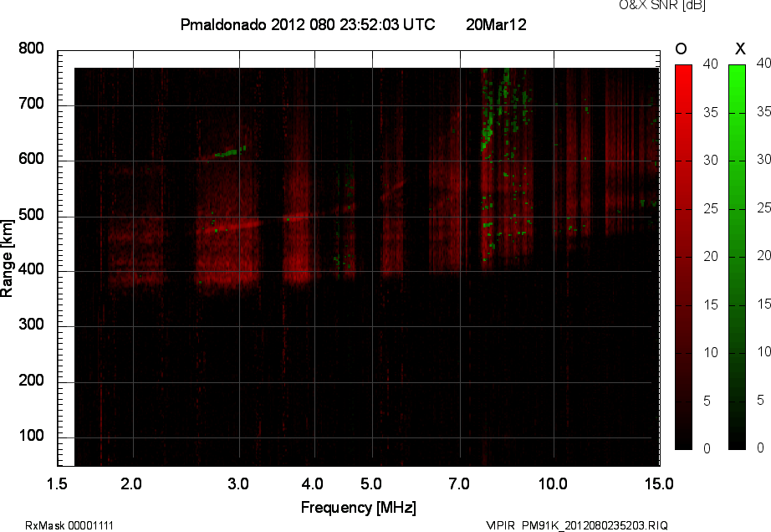Click the plot title 'Pmaldonado 2012 080 23:52:03 UTC'
The image size is (771, 532).
click(308, 24)
